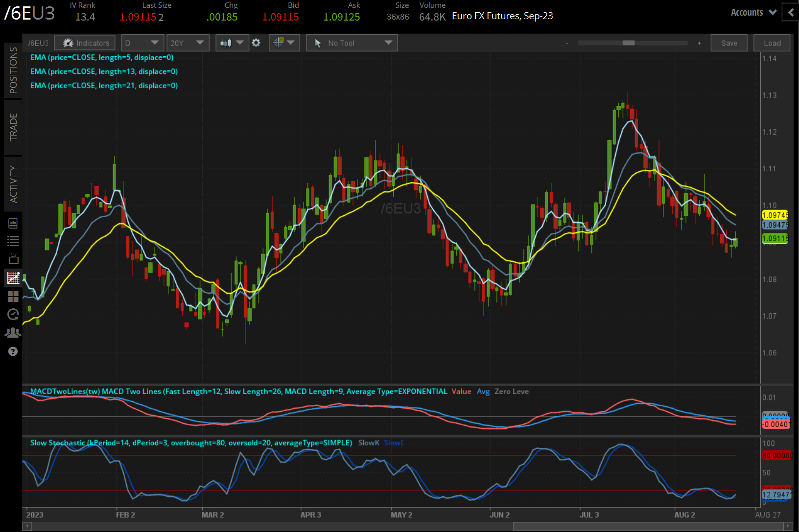Click the zoom-in plus sign by slider
This screenshot has width=799, height=532.
pos(699,43)
